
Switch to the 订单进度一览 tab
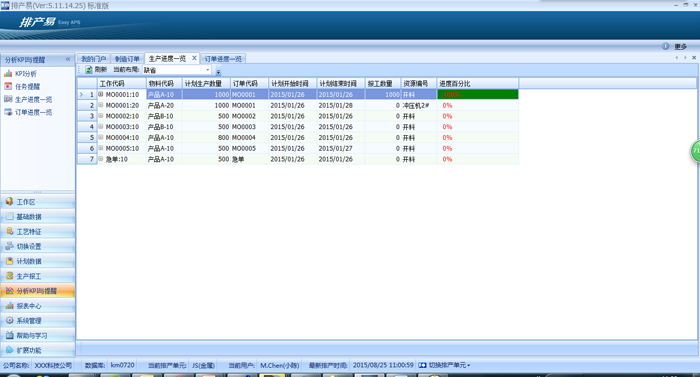pos(223,59)
